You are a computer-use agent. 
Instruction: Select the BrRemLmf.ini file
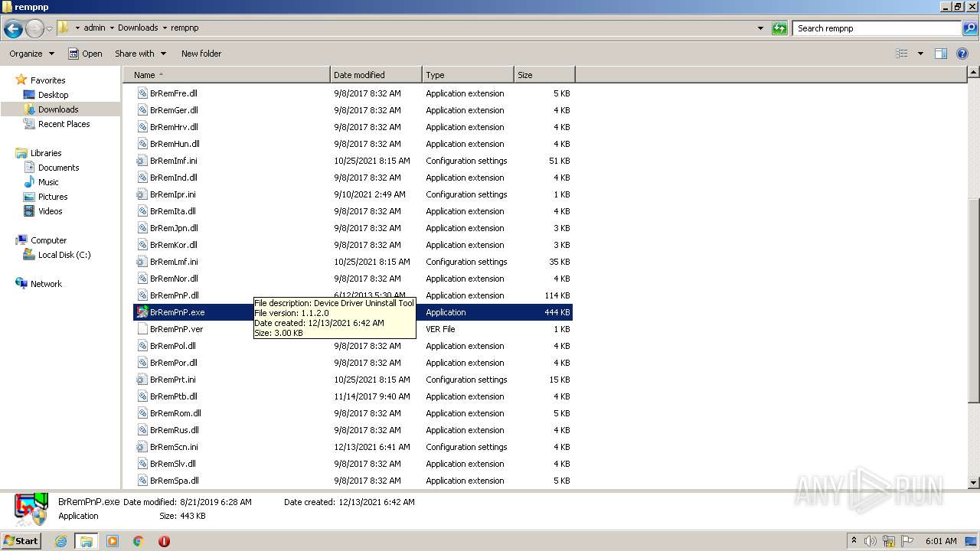click(353, 262)
